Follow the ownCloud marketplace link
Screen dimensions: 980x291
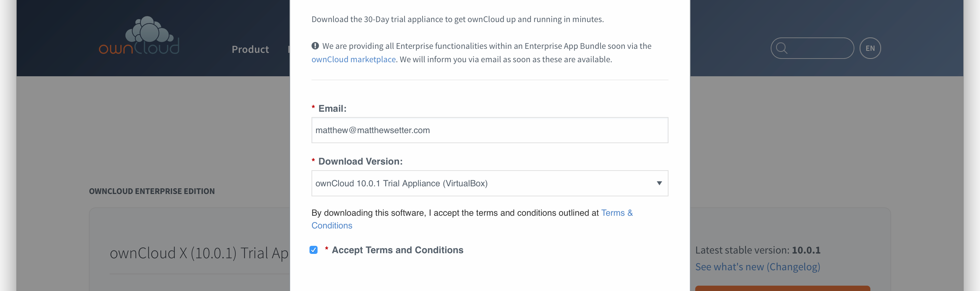pos(353,60)
